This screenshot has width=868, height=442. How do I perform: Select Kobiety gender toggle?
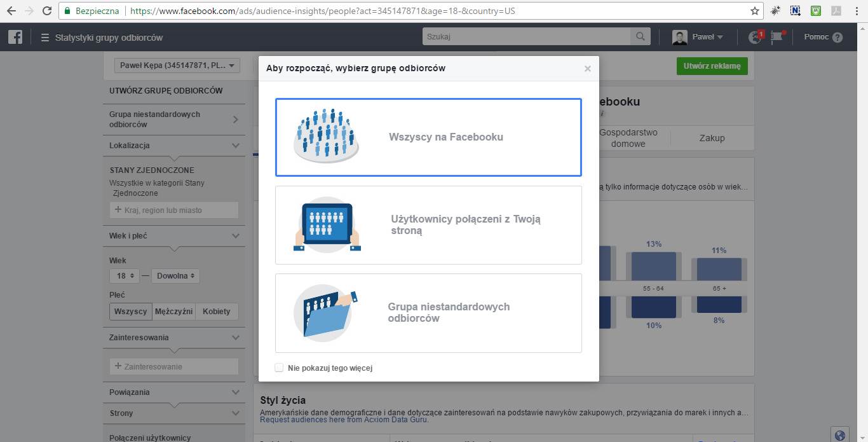tap(217, 312)
